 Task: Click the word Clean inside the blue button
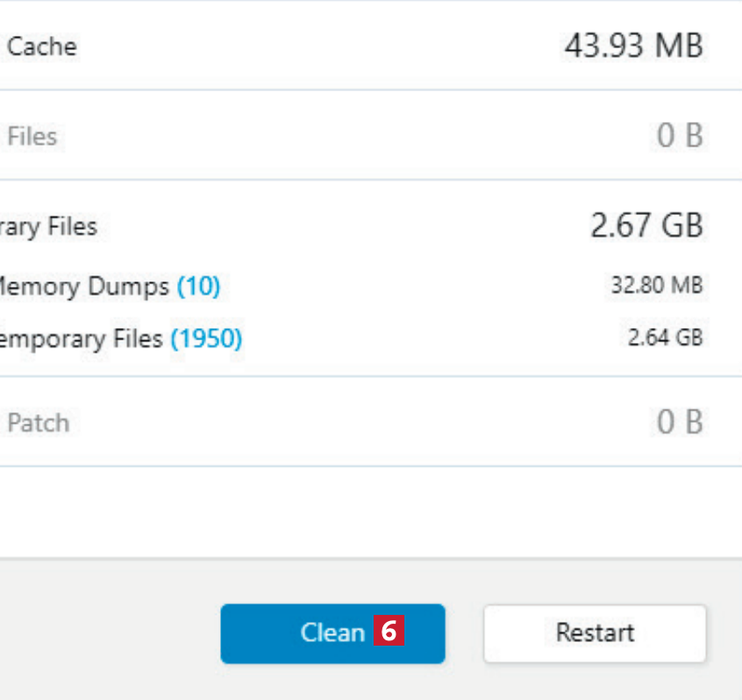point(332,633)
